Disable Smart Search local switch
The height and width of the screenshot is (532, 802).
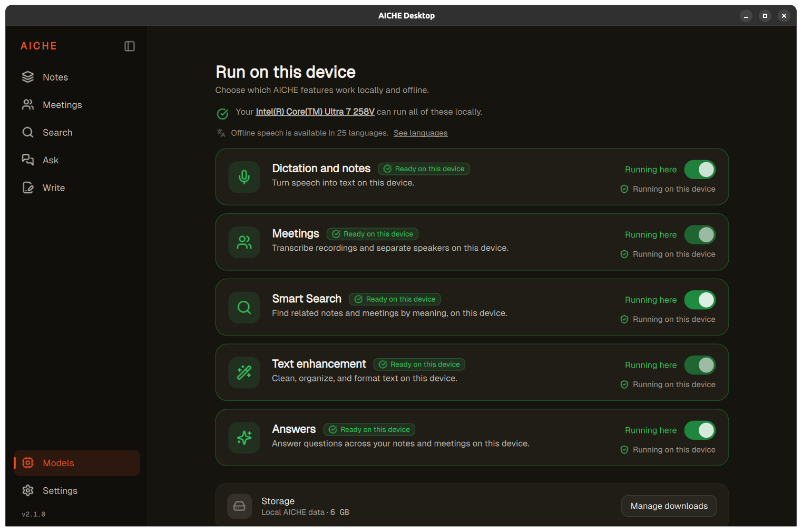[x=700, y=300]
